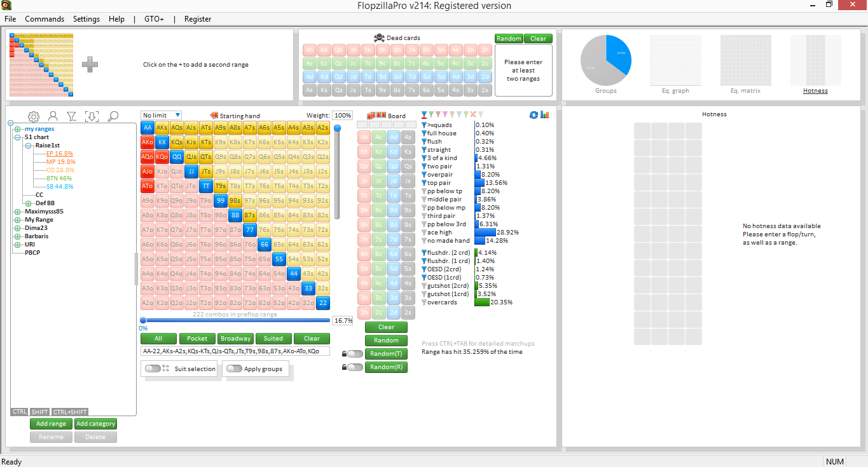Image resolution: width=868 pixels, height=467 pixels.
Task: Toggle the filter funnel for no made hand
Action: pos(424,241)
